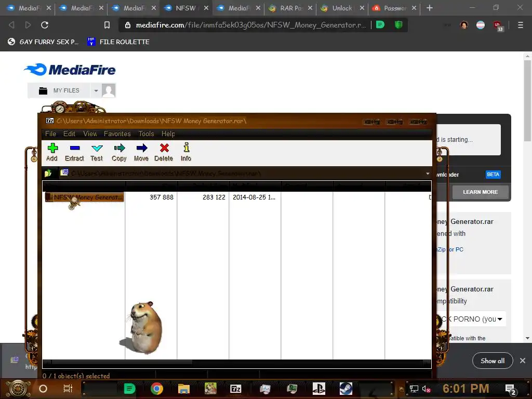Click the LEARN MORE button
532x399 pixels.
click(x=480, y=192)
